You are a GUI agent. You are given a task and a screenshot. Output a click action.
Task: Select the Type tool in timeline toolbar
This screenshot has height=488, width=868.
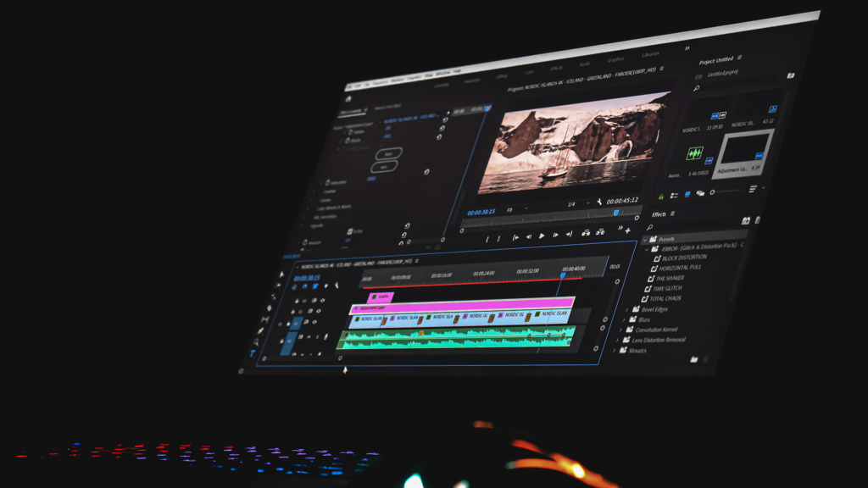coord(253,352)
